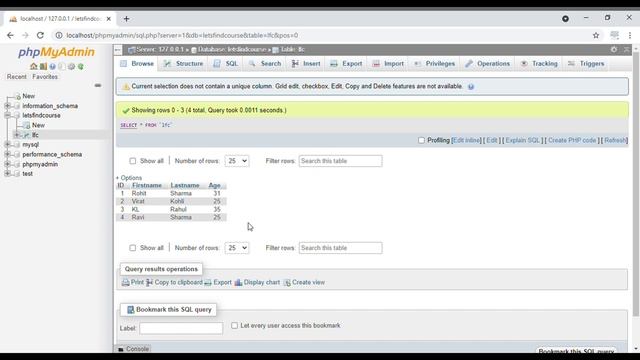Viewport: 640px width, 360px height.
Task: Click the Edit inline link
Action: (467, 140)
